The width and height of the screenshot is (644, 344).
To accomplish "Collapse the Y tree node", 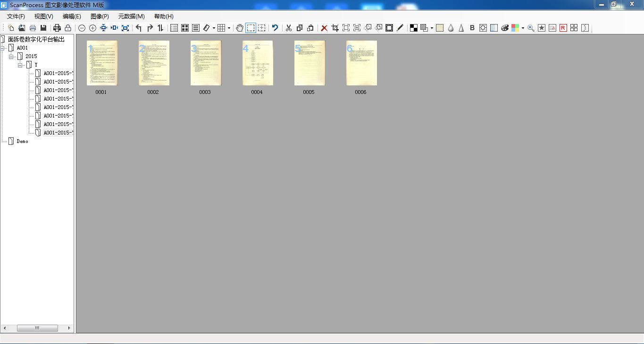I will click(20, 65).
